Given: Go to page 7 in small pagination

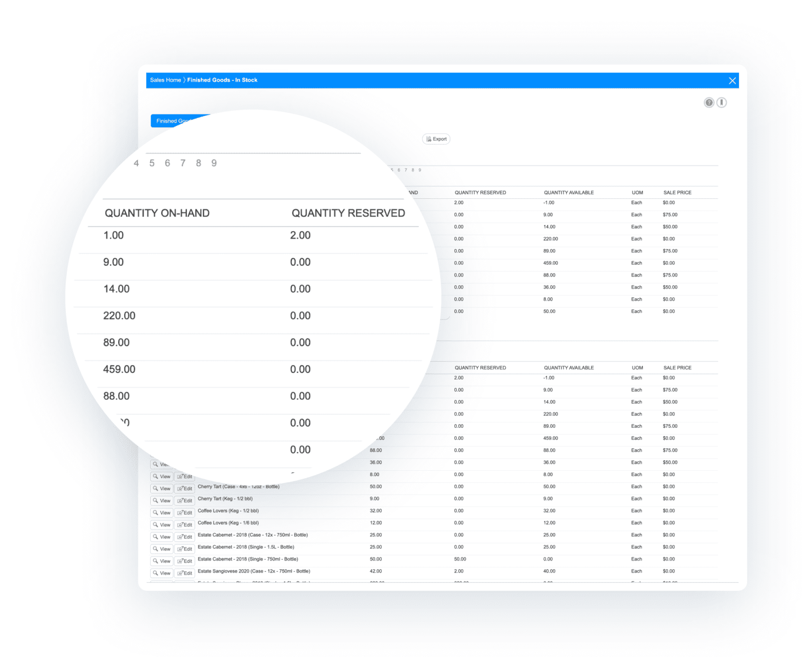Looking at the screenshot, I should [405, 170].
